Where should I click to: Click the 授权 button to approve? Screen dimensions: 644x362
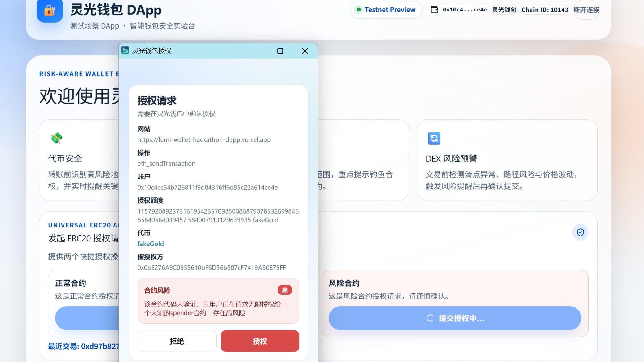pyautogui.click(x=260, y=341)
